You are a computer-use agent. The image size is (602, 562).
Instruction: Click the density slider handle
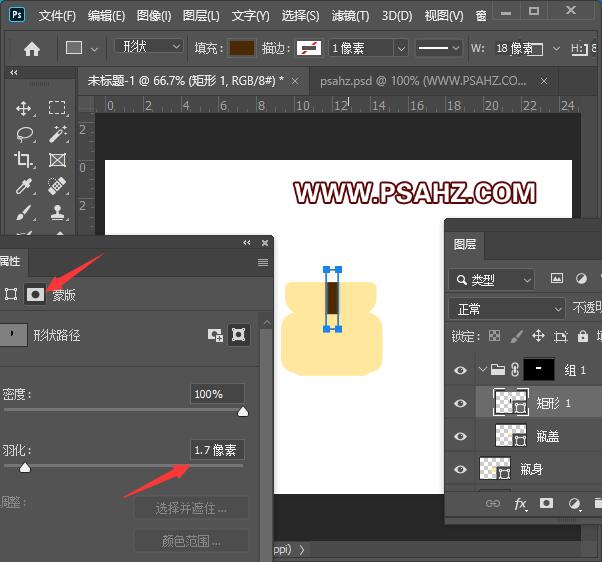pyautogui.click(x=243, y=412)
